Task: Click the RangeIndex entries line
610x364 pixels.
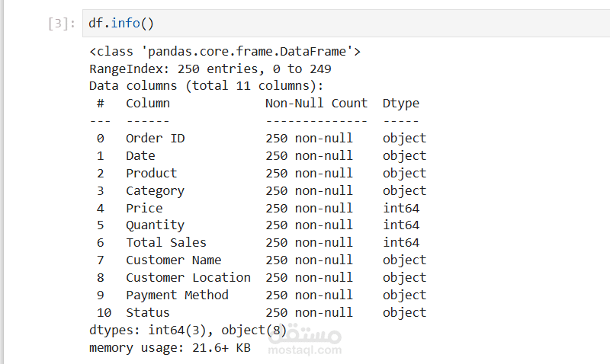Action: point(210,69)
